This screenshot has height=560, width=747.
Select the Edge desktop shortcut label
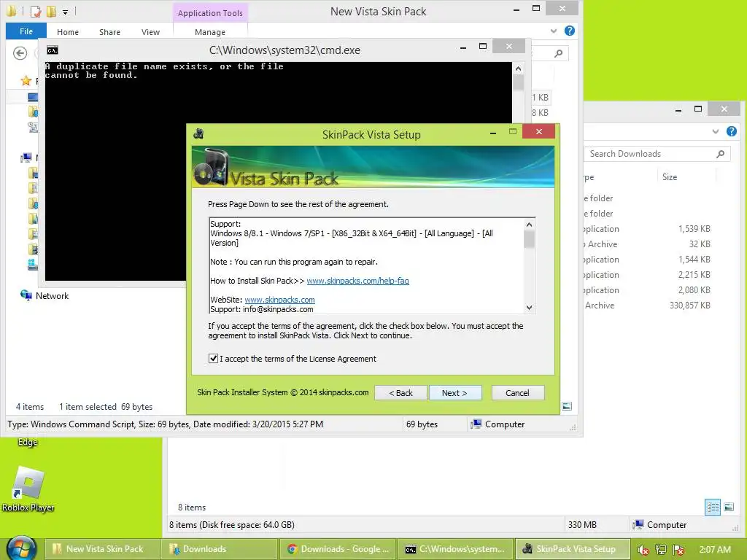(x=27, y=442)
